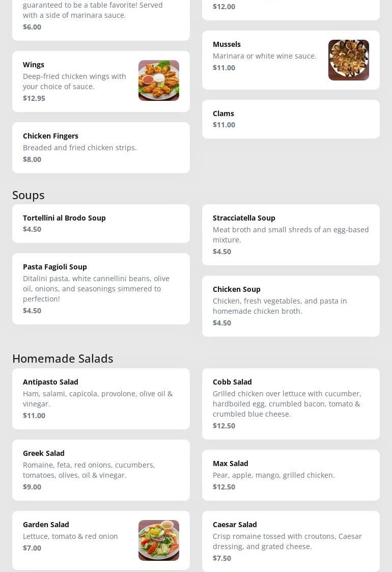Click the Wings item title
392x572 pixels.
click(x=34, y=65)
